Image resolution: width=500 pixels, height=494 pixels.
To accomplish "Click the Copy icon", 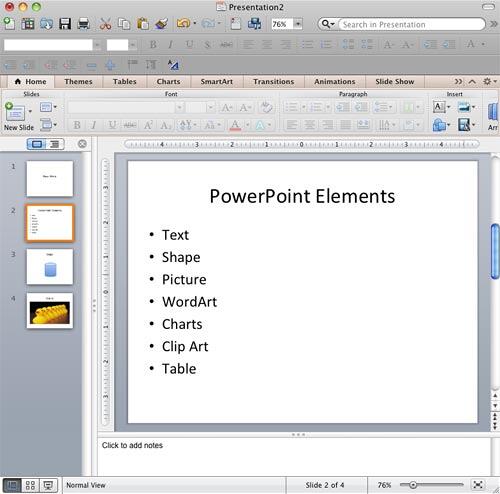I will pos(124,24).
